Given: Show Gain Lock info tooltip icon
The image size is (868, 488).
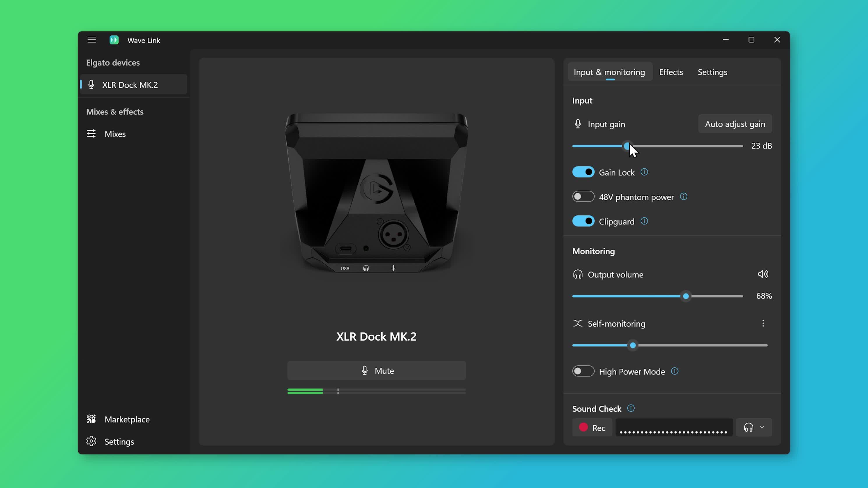Looking at the screenshot, I should pos(644,172).
